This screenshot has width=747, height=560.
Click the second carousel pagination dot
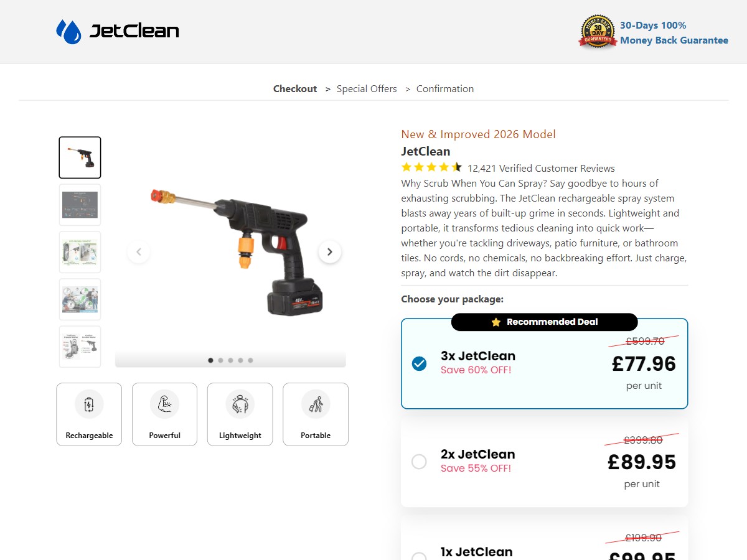click(220, 360)
